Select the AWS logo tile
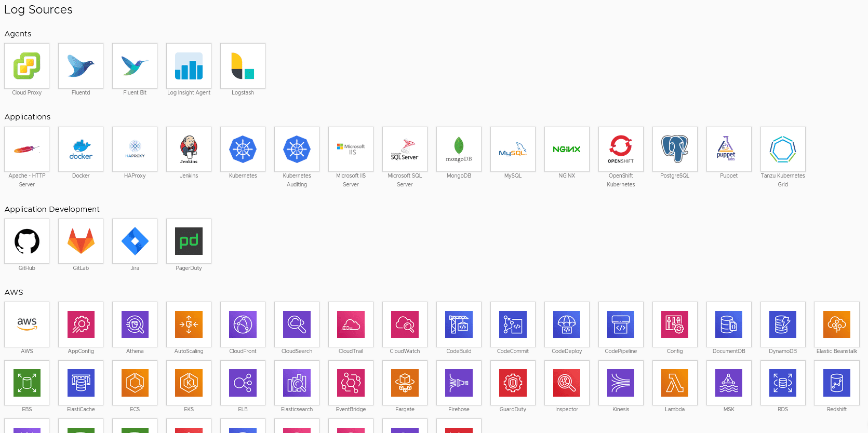The image size is (868, 433). pos(27,324)
